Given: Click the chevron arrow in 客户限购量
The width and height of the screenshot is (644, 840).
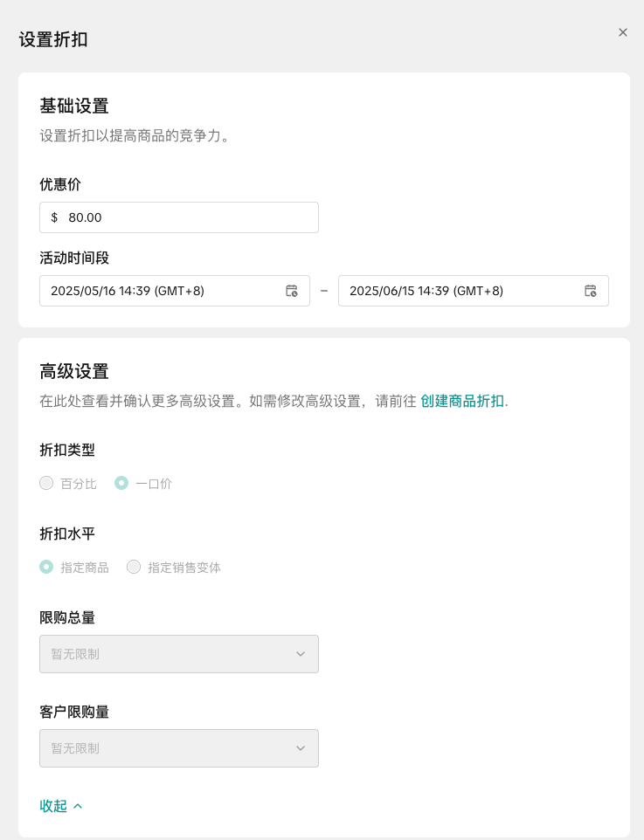Looking at the screenshot, I should coord(301,748).
